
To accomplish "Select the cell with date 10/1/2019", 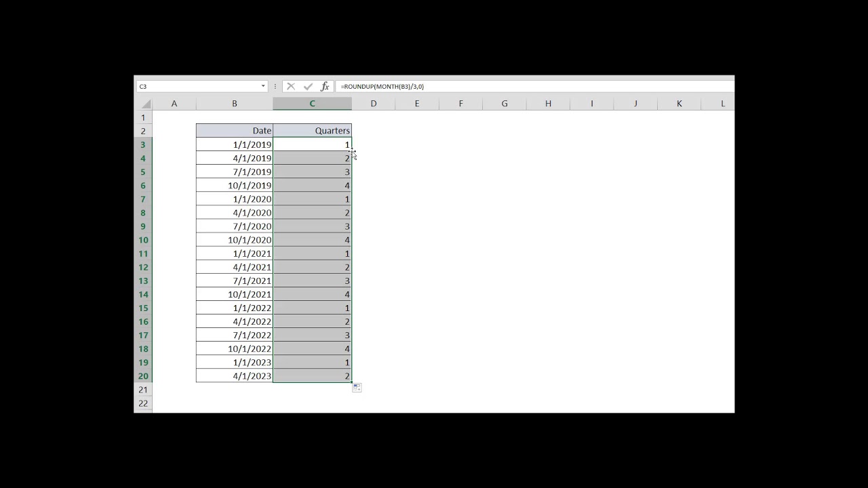I will pos(235,185).
